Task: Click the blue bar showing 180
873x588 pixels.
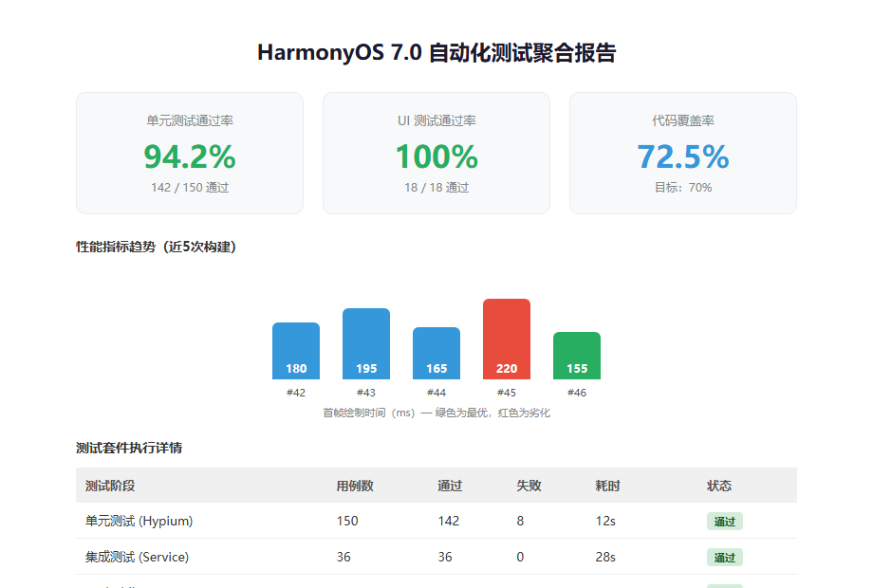Action: [296, 351]
